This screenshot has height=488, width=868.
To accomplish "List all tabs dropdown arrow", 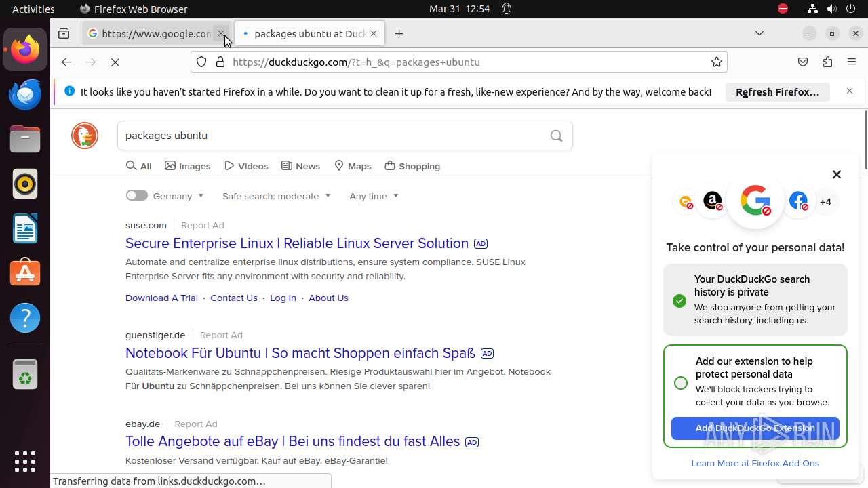I will 759,33.
